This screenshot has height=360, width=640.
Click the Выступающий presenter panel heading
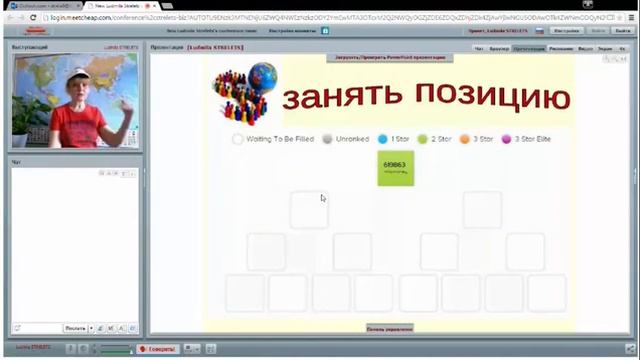[x=30, y=47]
